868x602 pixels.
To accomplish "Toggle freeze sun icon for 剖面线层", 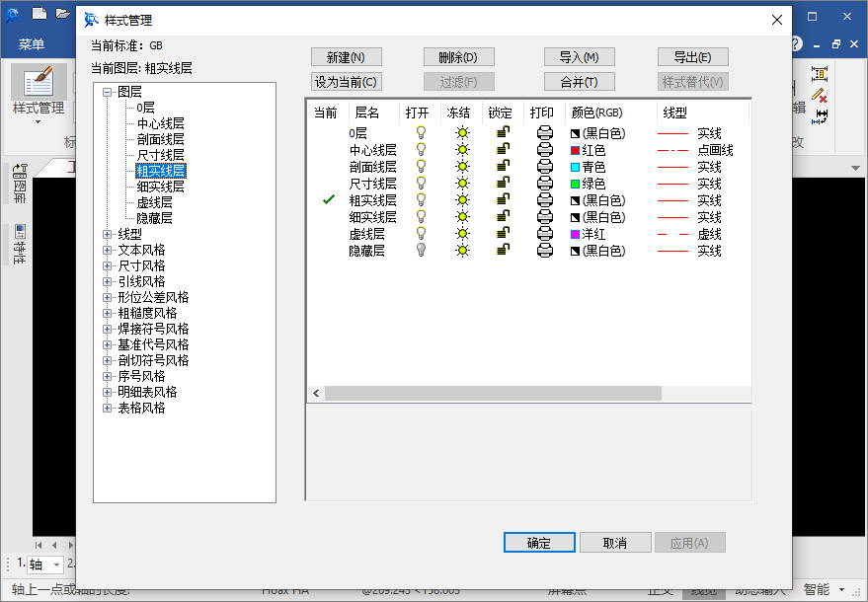I will [462, 167].
